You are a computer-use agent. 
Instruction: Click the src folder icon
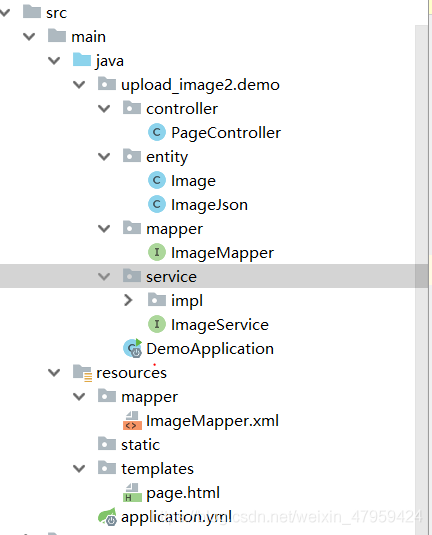[32, 12]
